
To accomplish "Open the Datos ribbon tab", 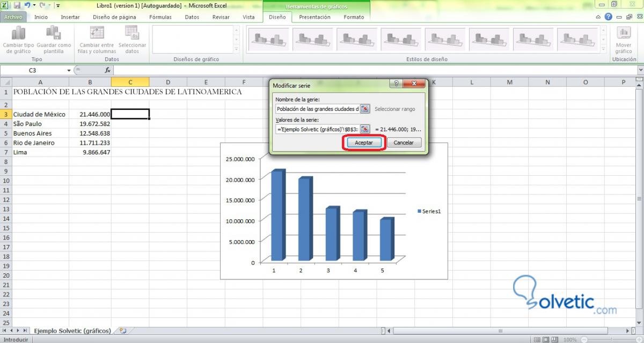I will (192, 17).
